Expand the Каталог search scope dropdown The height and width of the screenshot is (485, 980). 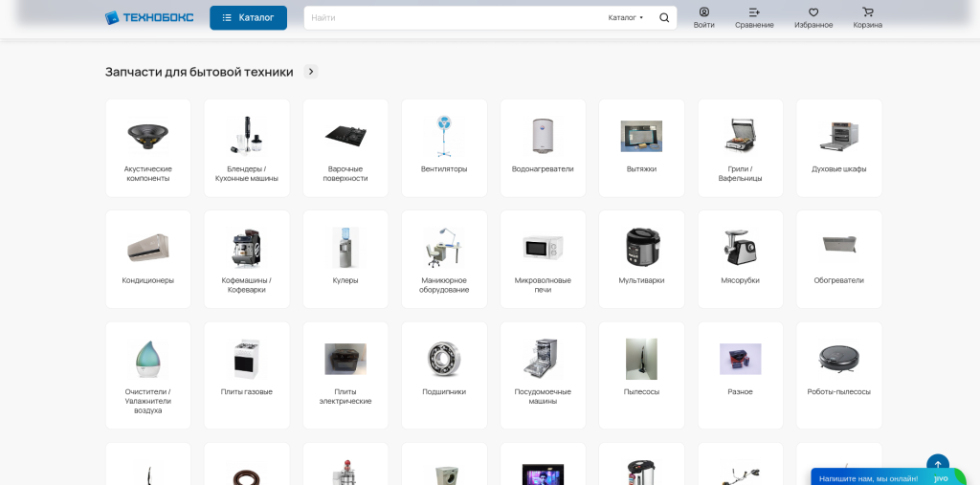click(626, 17)
